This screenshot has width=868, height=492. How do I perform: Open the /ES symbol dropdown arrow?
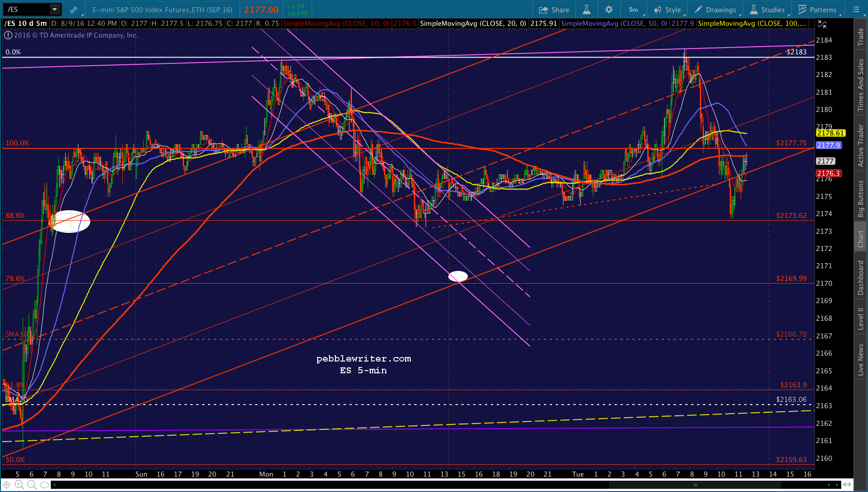tap(54, 10)
